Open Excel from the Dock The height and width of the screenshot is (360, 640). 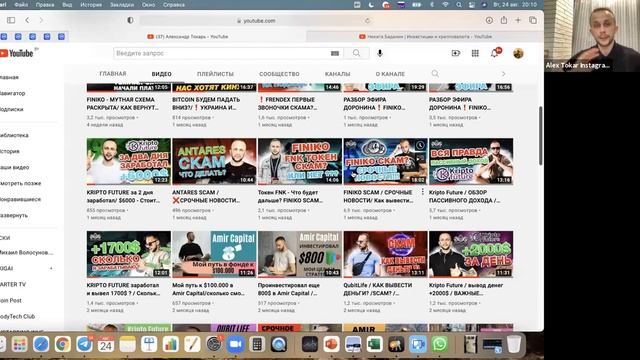click(x=374, y=344)
